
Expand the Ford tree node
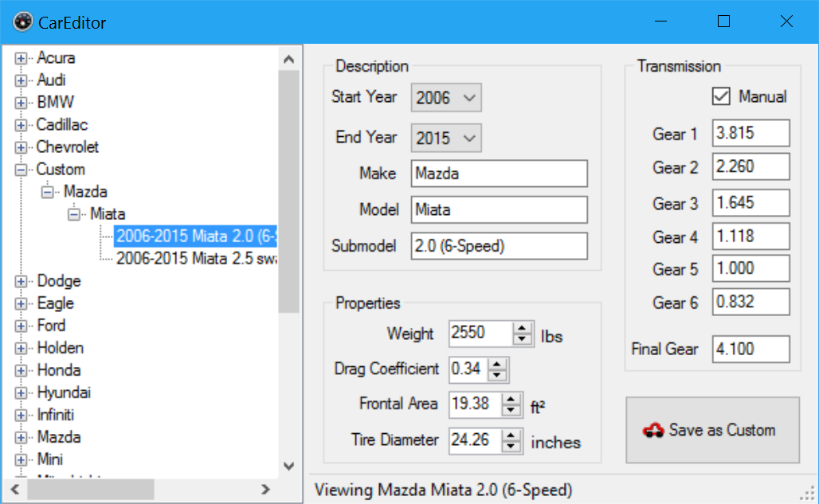[21, 326]
